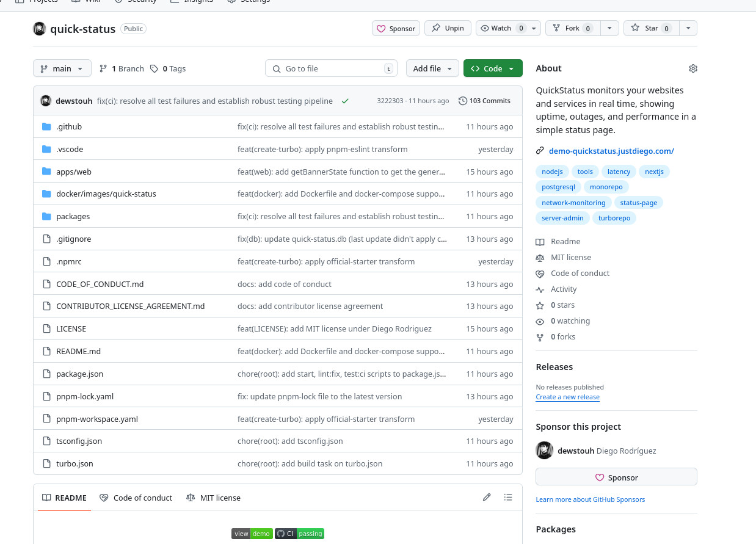Open pnpm-lock.yaml file
The height and width of the screenshot is (544, 756).
pyautogui.click(x=85, y=396)
